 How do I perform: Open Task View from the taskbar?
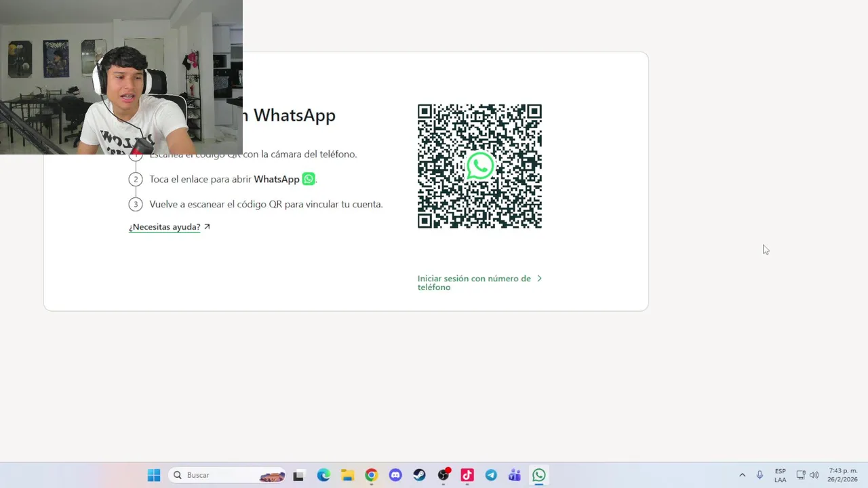[x=298, y=475]
